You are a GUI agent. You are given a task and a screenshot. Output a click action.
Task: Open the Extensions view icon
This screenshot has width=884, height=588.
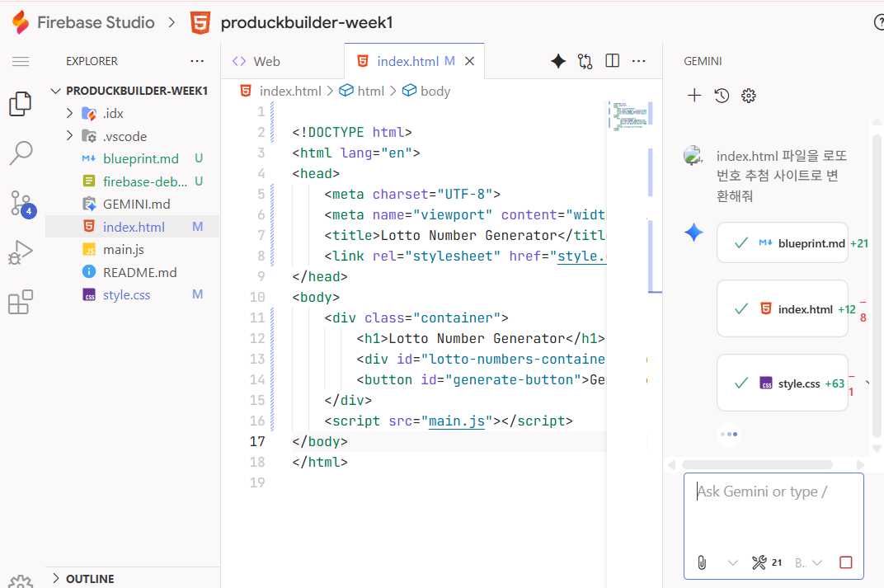[21, 302]
